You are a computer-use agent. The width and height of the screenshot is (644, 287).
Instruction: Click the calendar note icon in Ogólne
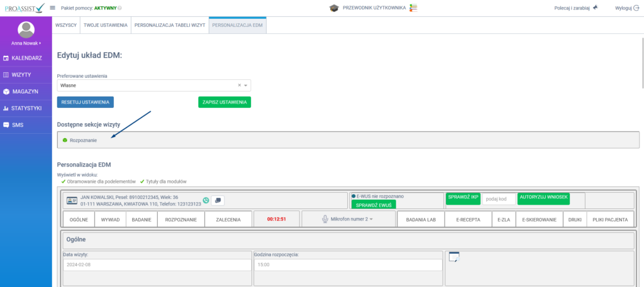tap(454, 256)
